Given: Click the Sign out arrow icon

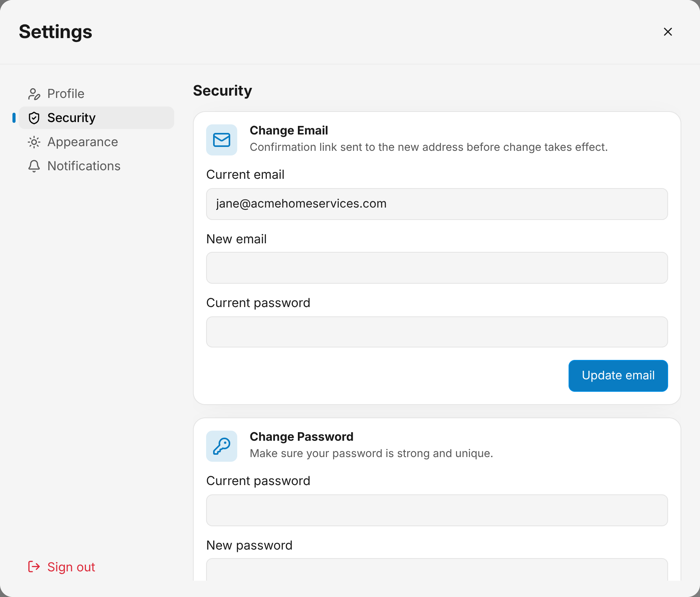Looking at the screenshot, I should pos(34,567).
